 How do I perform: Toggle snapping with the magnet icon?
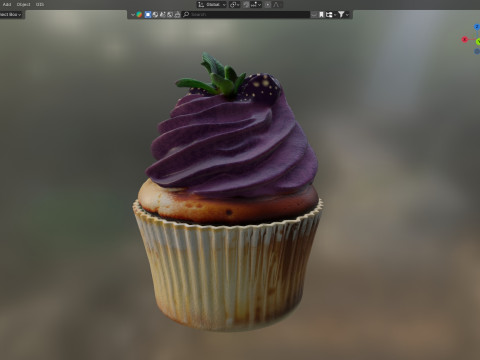click(246, 5)
